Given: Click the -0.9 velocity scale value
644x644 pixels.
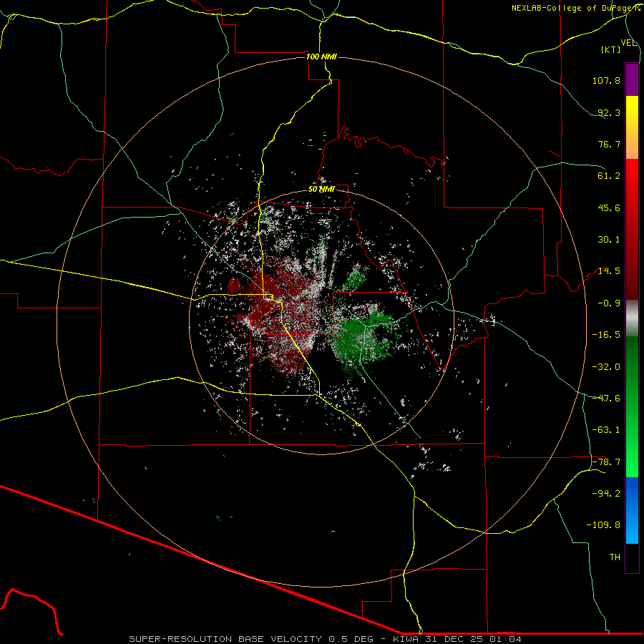Looking at the screenshot, I should pyautogui.click(x=609, y=303).
